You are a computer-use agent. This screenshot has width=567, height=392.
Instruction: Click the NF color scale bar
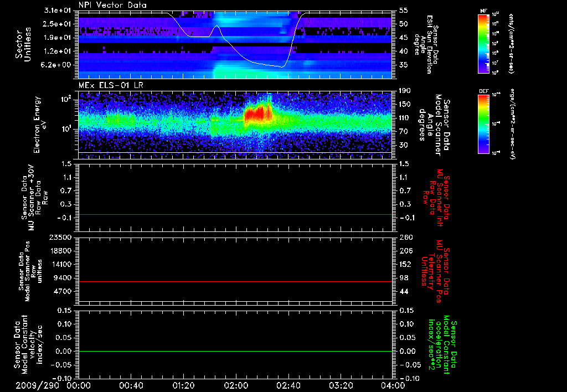coord(483,43)
